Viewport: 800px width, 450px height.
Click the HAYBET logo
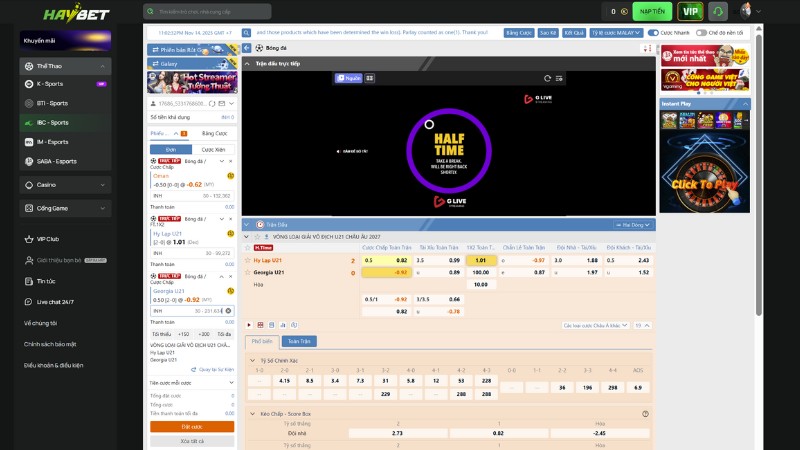[76, 12]
